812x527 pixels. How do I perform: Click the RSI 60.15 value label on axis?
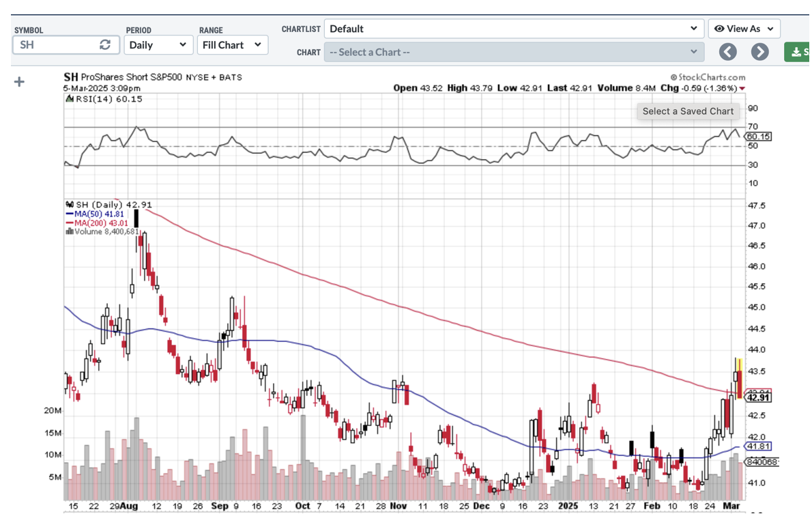[758, 137]
